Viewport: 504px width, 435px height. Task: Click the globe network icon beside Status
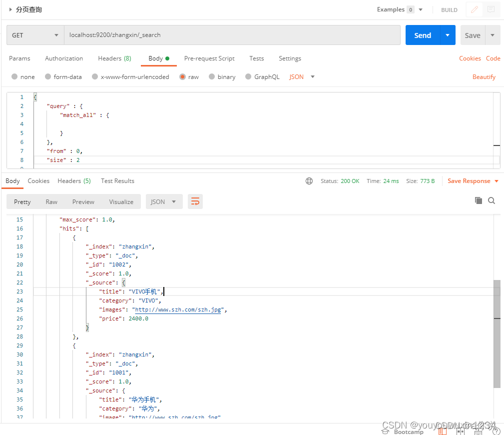click(x=309, y=181)
